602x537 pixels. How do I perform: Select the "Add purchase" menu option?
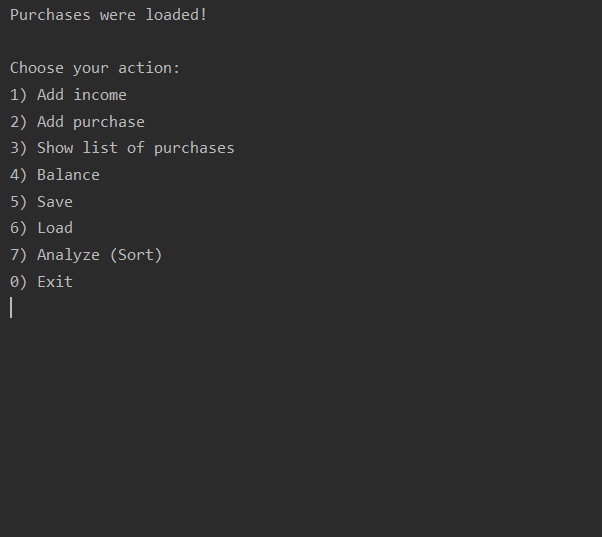coord(91,122)
